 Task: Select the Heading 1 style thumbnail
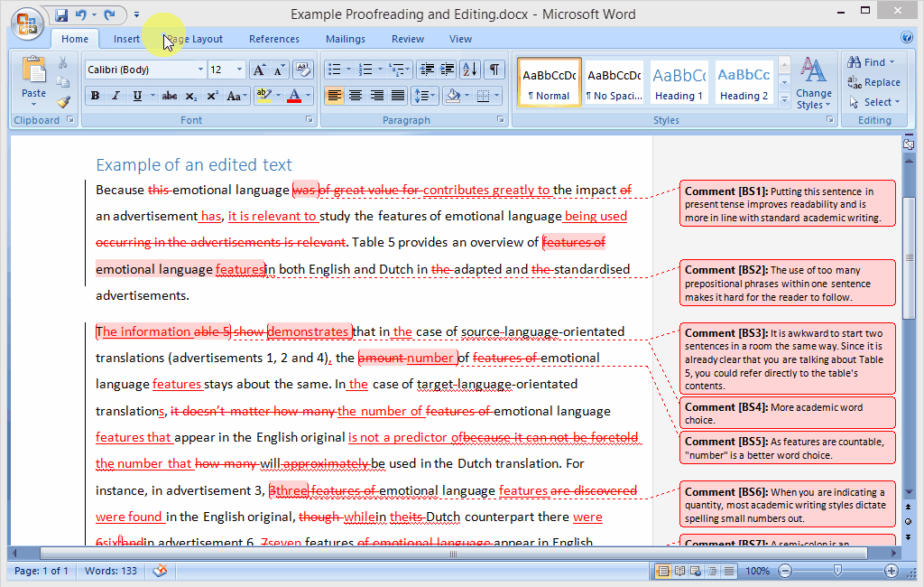point(679,80)
